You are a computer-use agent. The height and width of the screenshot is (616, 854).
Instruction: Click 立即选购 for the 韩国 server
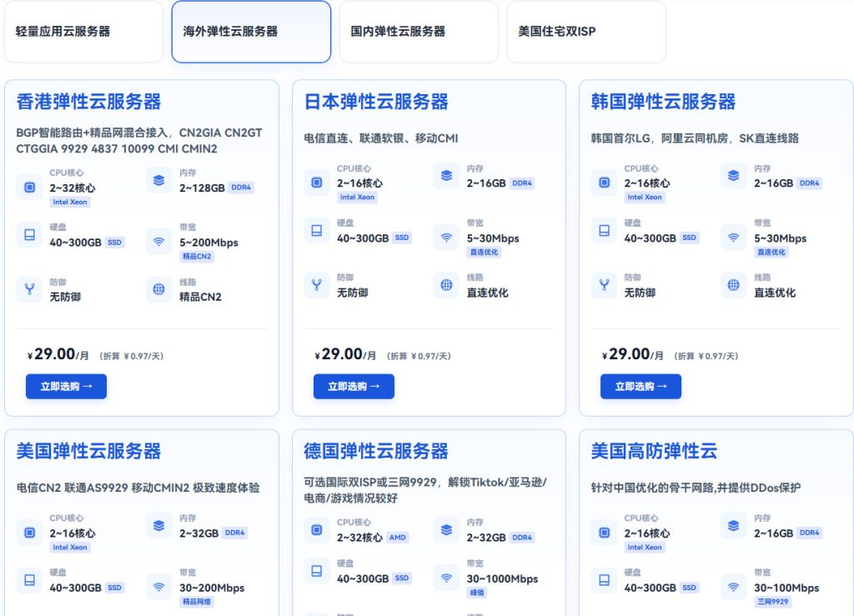[x=640, y=387]
